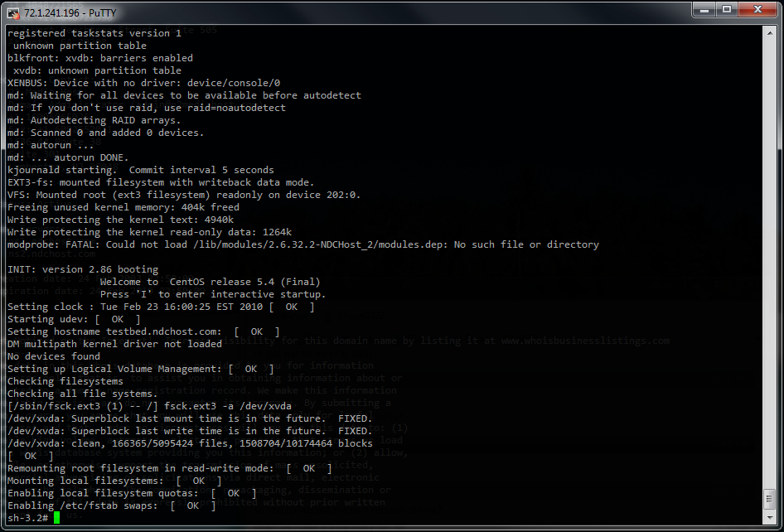The image size is (784, 532).
Task: Click the green cursor after sh-3.2# prompt
Action: coord(57,518)
